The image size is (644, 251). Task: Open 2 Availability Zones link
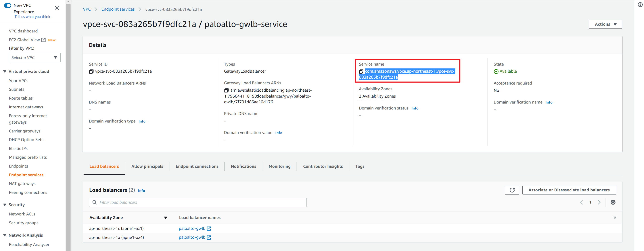pos(377,96)
